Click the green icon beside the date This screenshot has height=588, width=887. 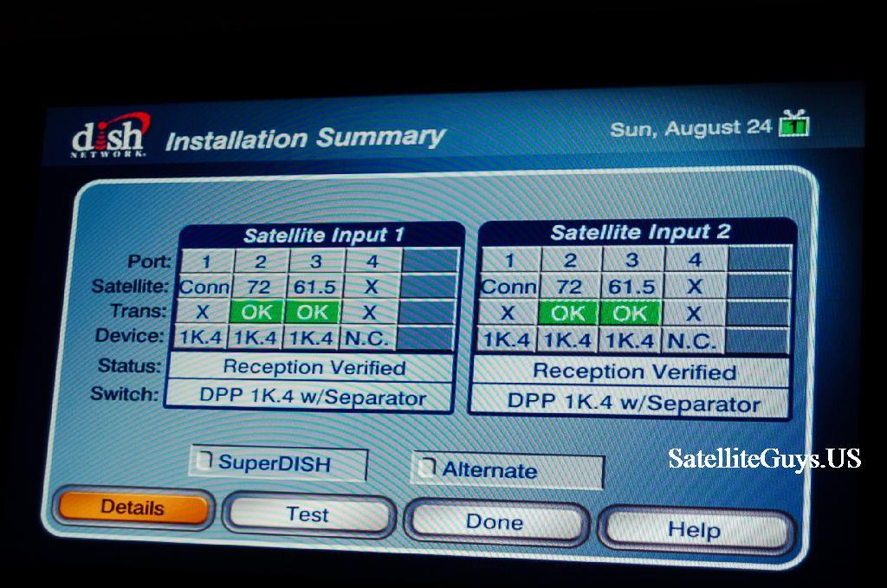tap(793, 123)
